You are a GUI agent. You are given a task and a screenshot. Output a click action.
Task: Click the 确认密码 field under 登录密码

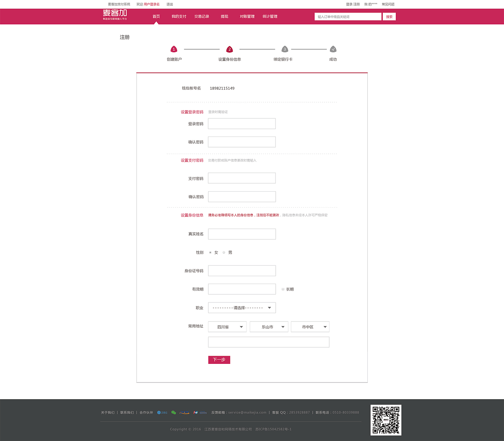pyautogui.click(x=242, y=142)
